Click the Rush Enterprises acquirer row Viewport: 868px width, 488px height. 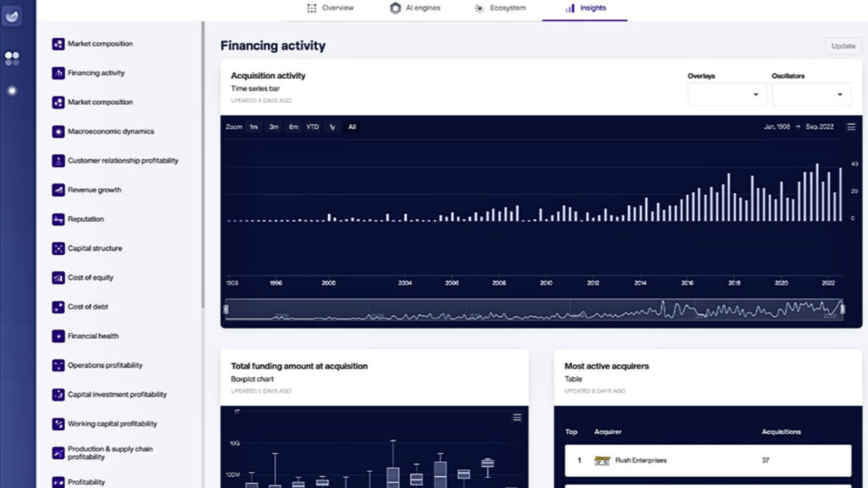click(x=707, y=461)
